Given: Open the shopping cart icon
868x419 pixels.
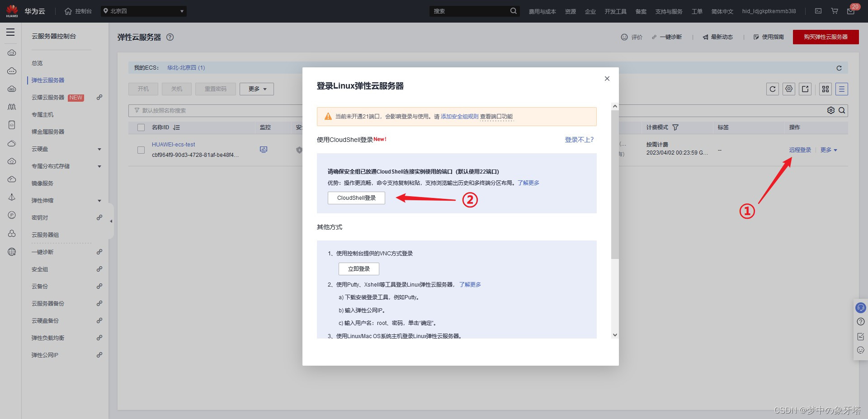Looking at the screenshot, I should [835, 11].
